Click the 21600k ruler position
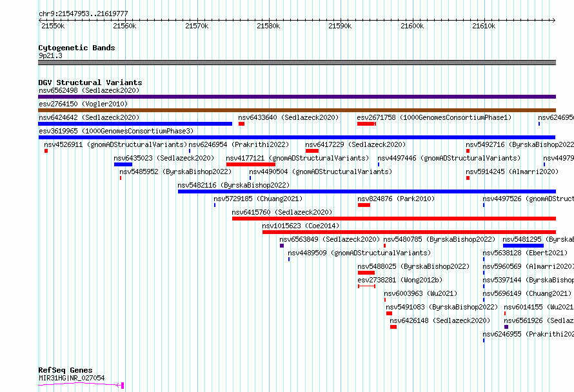The width and height of the screenshot is (574, 392). tap(412, 26)
